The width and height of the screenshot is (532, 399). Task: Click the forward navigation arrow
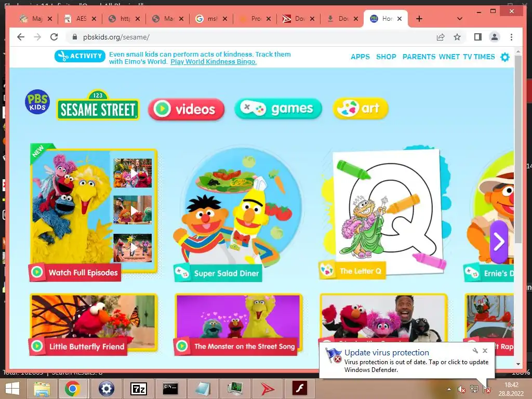[x=37, y=37]
